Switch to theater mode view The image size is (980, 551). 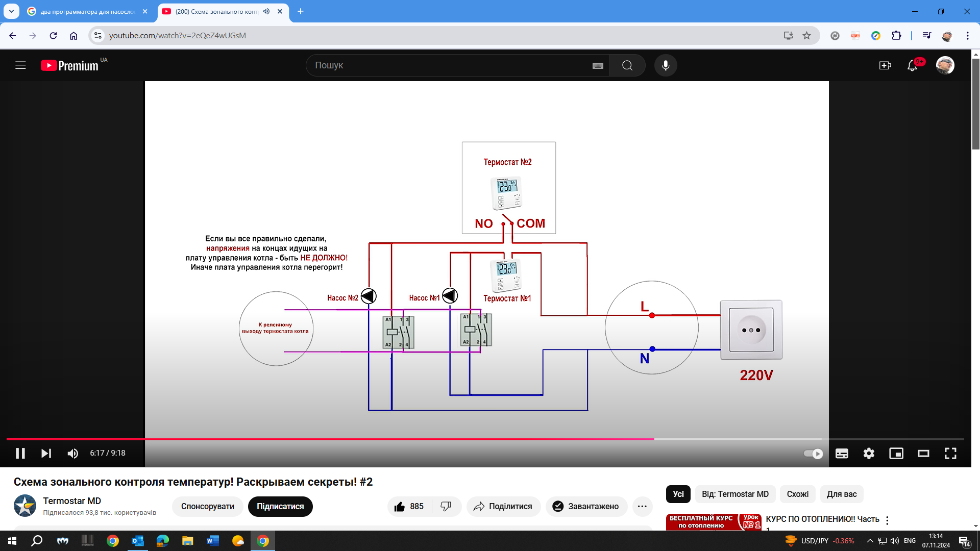coord(923,453)
